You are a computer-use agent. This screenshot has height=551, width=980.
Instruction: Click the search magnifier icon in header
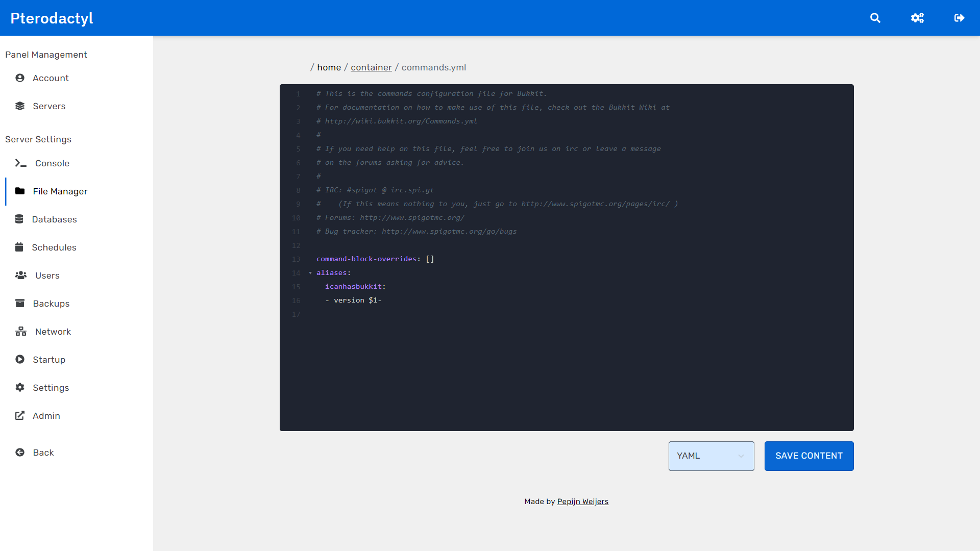pos(875,18)
